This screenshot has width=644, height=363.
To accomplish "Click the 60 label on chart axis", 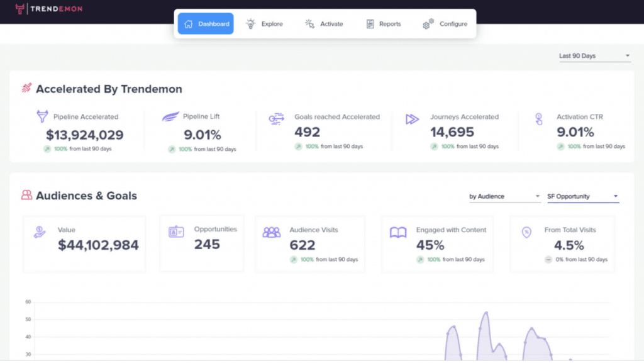I will [x=28, y=302].
